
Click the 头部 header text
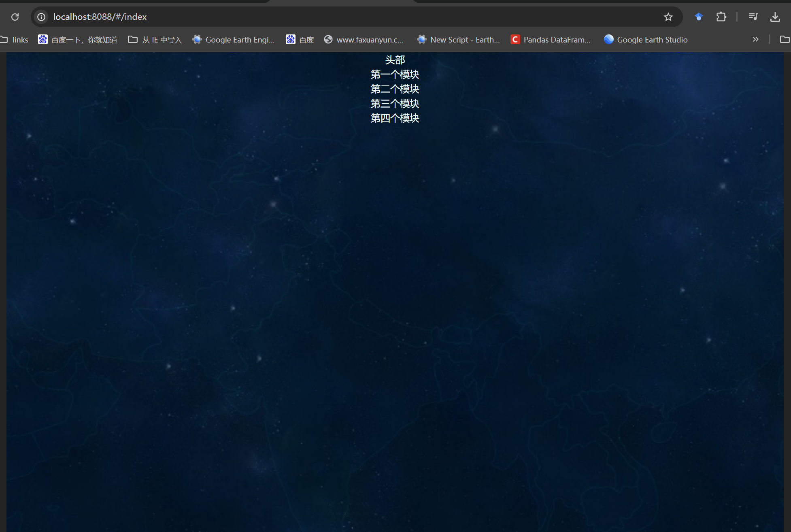395,60
